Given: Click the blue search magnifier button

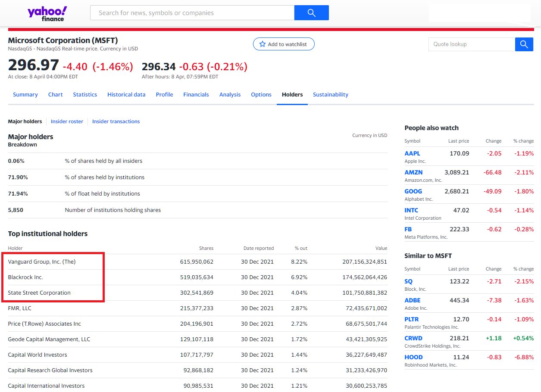Looking at the screenshot, I should pos(312,13).
